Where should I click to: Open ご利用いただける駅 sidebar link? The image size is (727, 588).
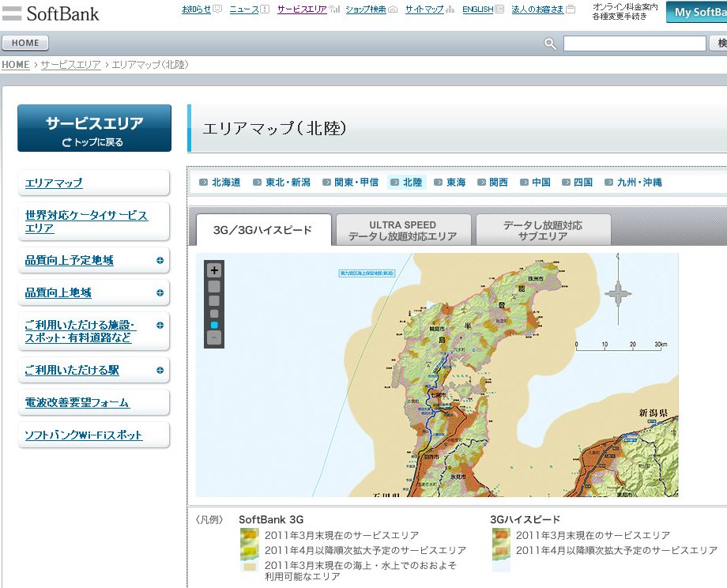click(x=72, y=370)
